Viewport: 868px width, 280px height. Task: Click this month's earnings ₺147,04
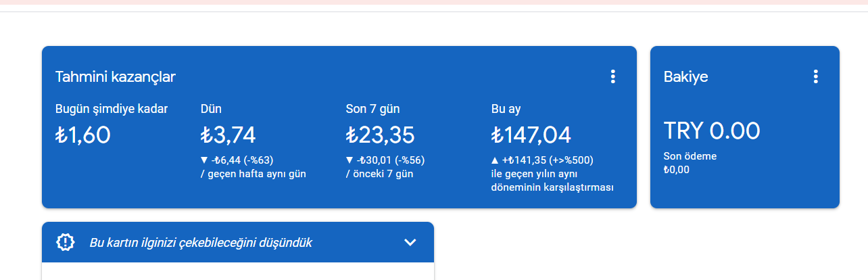point(531,135)
